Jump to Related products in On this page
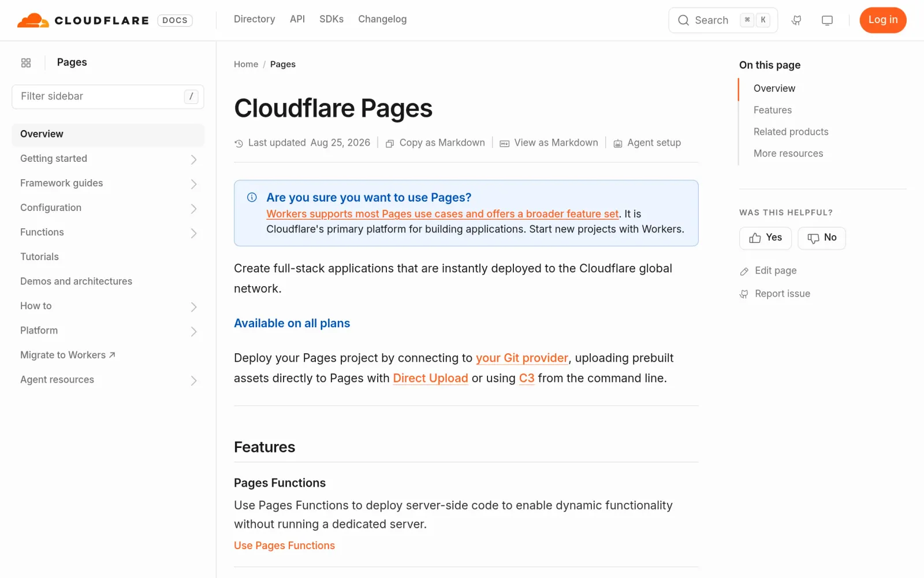The image size is (924, 578). click(x=791, y=132)
